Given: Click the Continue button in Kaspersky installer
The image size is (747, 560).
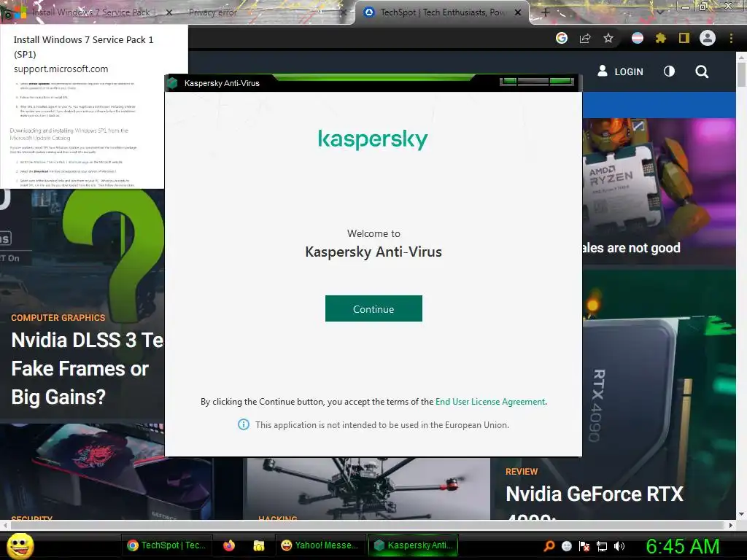Looking at the screenshot, I should point(373,308).
